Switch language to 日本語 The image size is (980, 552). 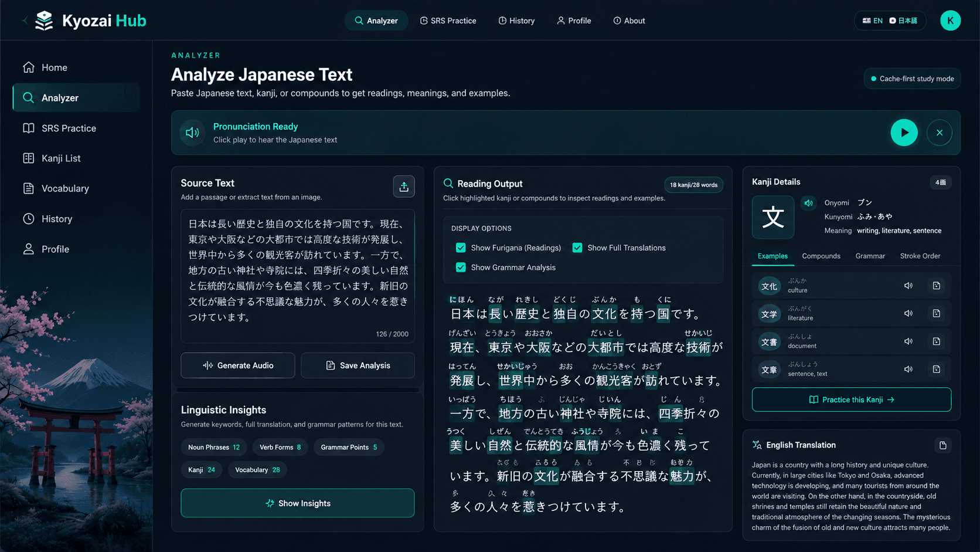(903, 21)
